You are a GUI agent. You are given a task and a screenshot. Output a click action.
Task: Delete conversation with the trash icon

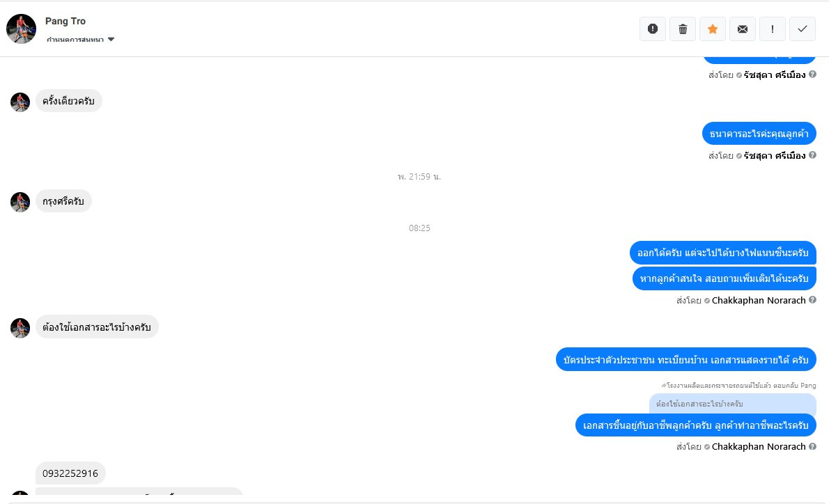click(683, 29)
